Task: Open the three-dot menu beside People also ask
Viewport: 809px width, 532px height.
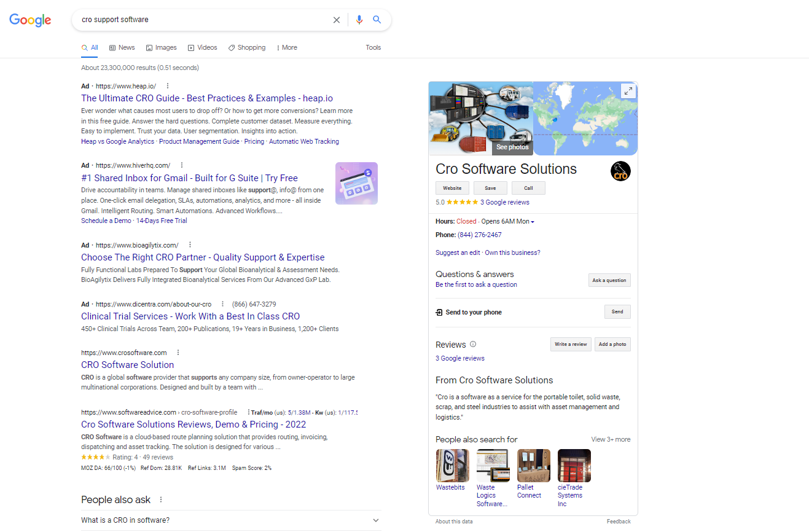Action: coord(160,499)
